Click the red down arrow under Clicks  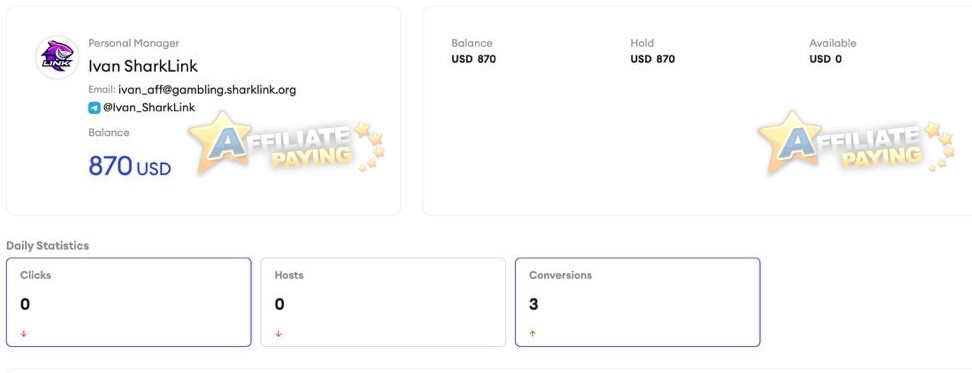tap(24, 333)
